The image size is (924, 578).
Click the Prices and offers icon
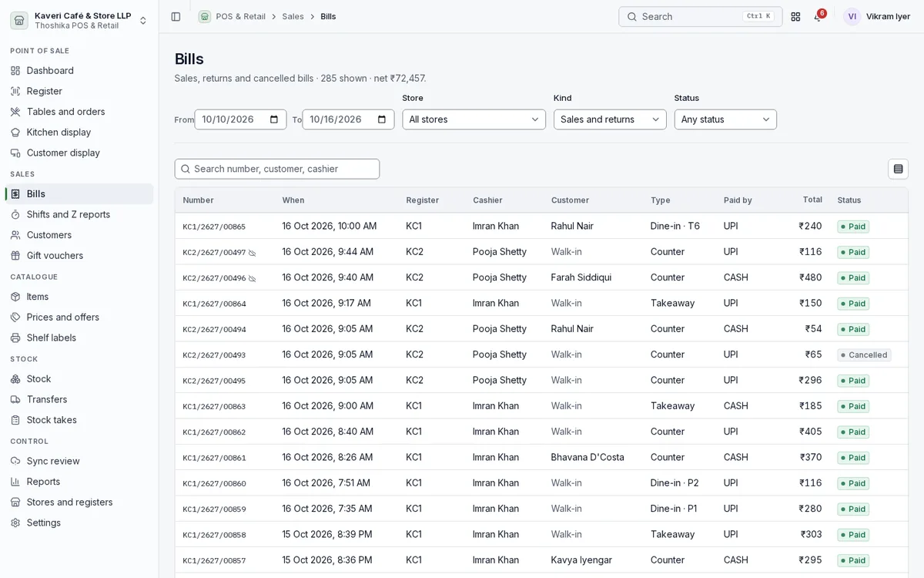[x=15, y=318]
